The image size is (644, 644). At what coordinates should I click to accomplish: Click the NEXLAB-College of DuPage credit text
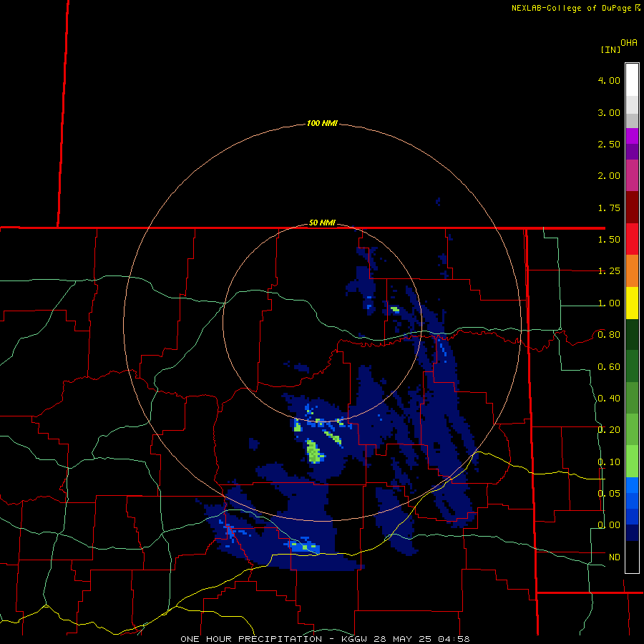click(571, 8)
